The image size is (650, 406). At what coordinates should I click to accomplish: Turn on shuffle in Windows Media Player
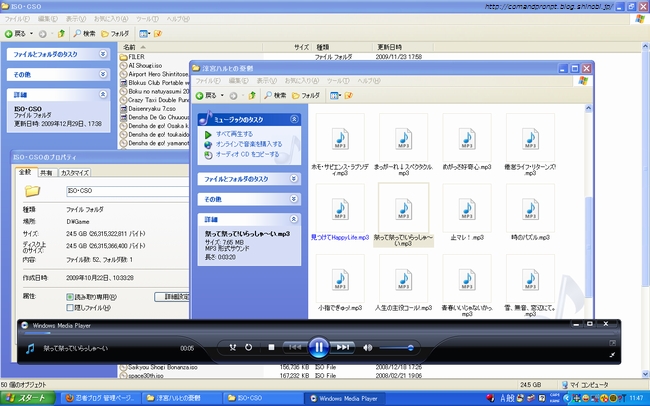pyautogui.click(x=233, y=348)
